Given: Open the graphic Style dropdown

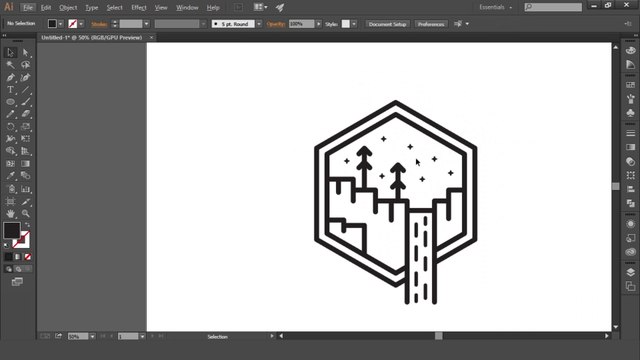Looking at the screenshot, I should (x=354, y=24).
